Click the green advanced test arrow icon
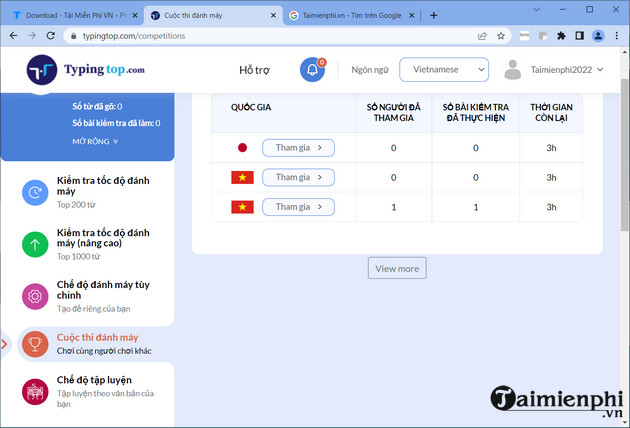The image size is (630, 428). pyautogui.click(x=35, y=244)
